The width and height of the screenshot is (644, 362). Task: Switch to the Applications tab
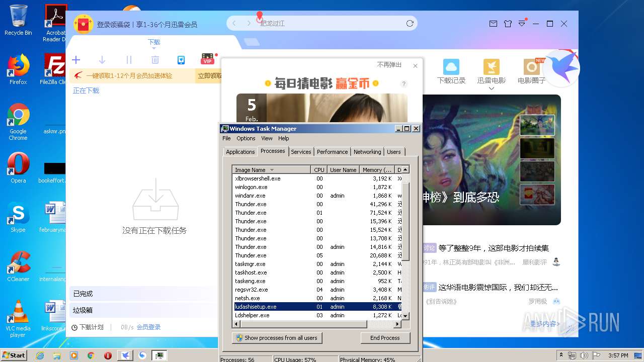click(240, 152)
